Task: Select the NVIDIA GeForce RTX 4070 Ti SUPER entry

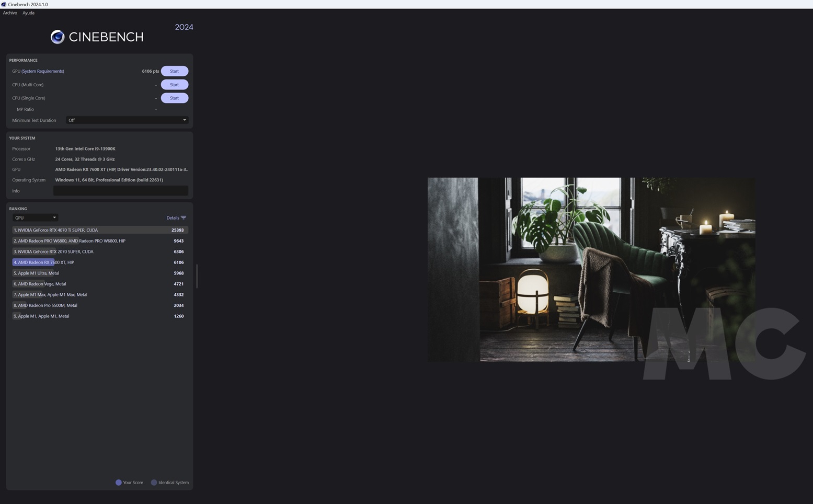Action: click(x=99, y=230)
